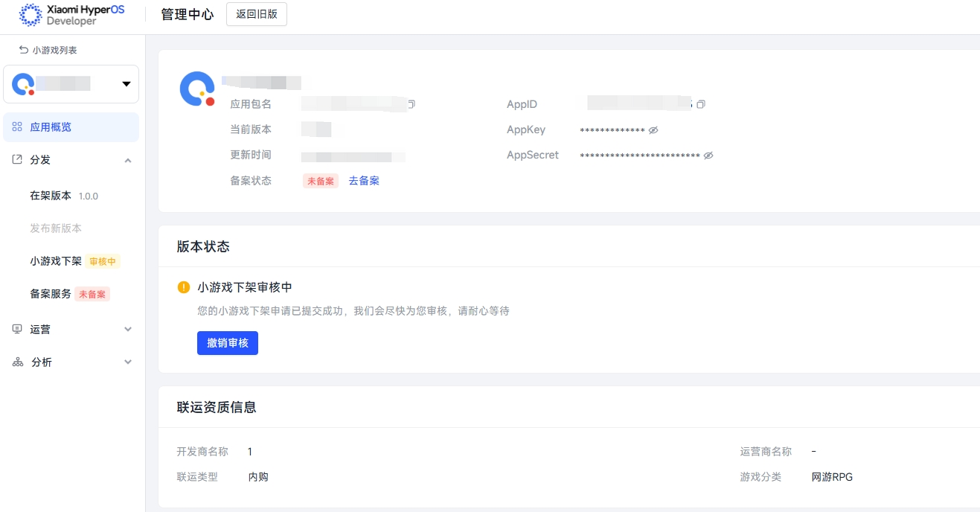Click the 去备案 link

[364, 181]
